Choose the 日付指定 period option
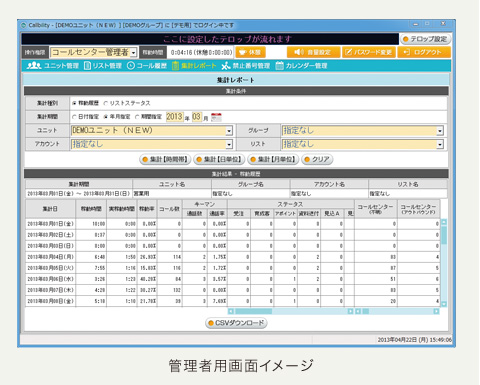 (x=74, y=117)
